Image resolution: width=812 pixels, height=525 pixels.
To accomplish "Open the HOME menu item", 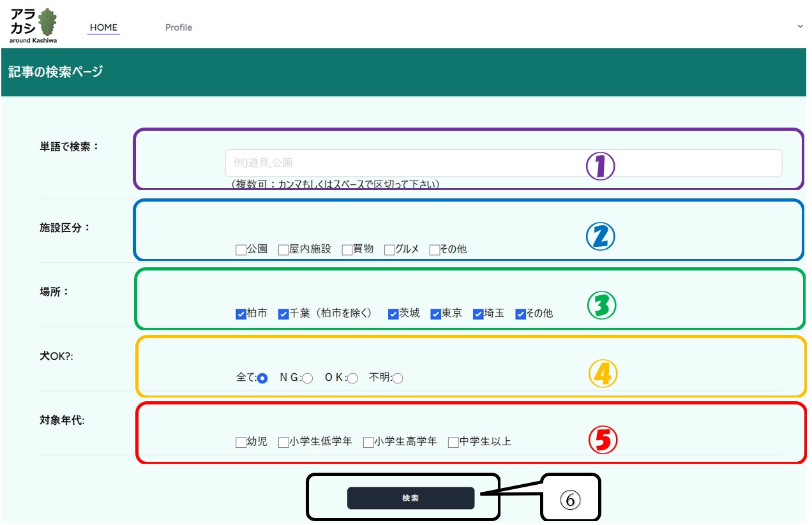I will point(103,27).
